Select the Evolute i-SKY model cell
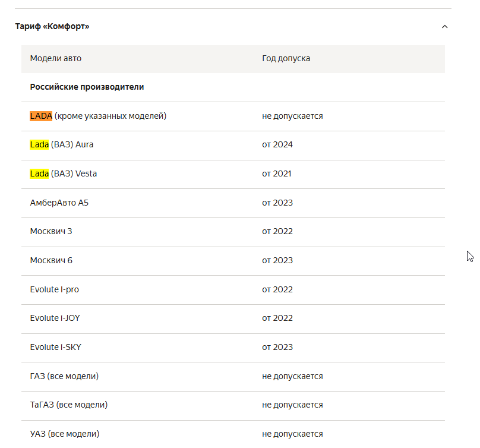 pyautogui.click(x=56, y=347)
